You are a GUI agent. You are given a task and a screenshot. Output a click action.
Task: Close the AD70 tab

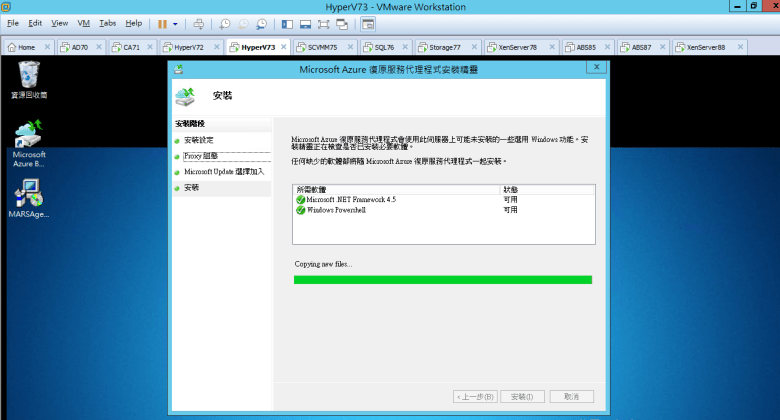98,47
